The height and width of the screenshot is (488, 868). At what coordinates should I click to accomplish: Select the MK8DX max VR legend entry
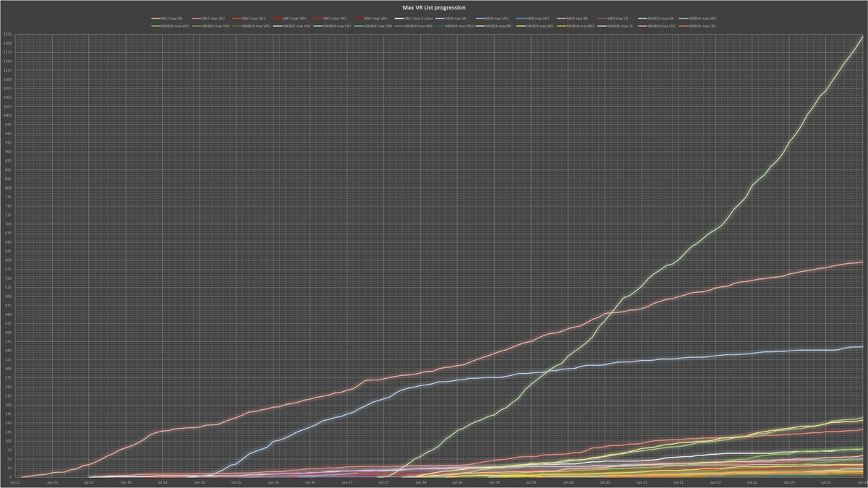[655, 18]
